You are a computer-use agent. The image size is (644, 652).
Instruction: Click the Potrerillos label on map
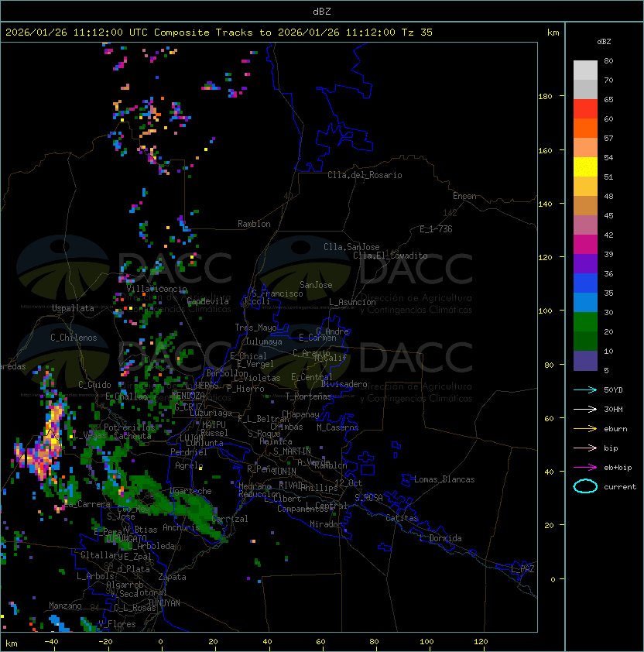(x=129, y=427)
